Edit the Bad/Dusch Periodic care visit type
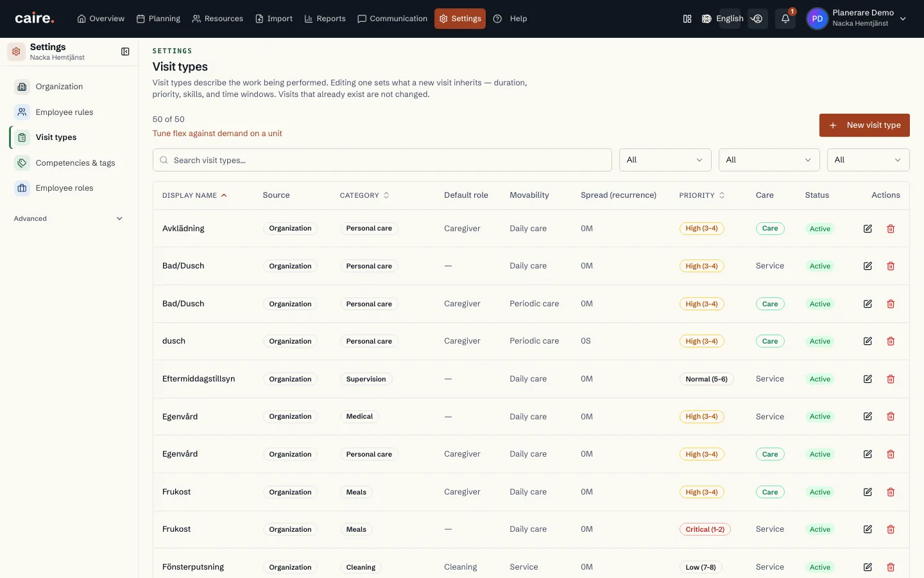Image resolution: width=924 pixels, height=578 pixels. pyautogui.click(x=868, y=304)
